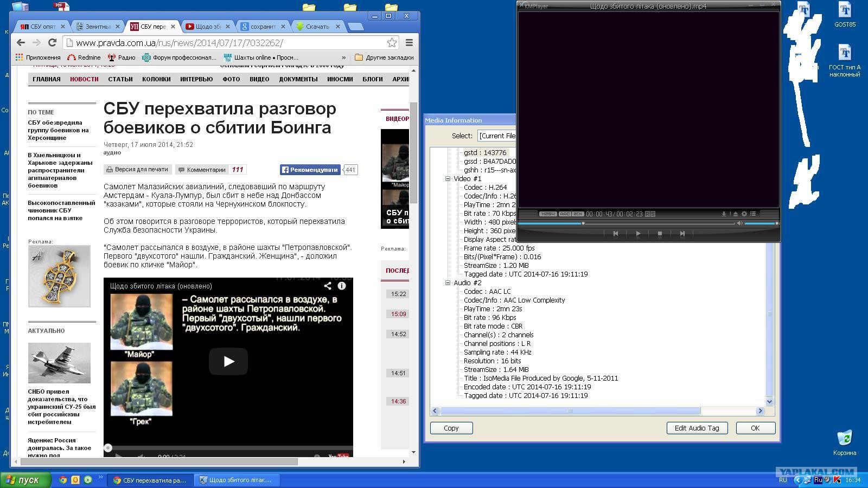Click the KMPlayer seek bar handle
868x488 pixels.
[x=583, y=223]
